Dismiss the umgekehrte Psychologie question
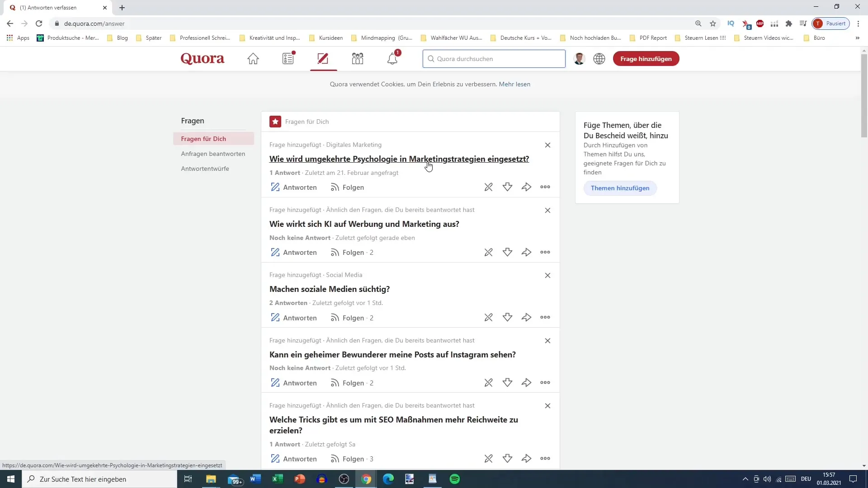Screen dimensions: 868x488 pos(547,145)
